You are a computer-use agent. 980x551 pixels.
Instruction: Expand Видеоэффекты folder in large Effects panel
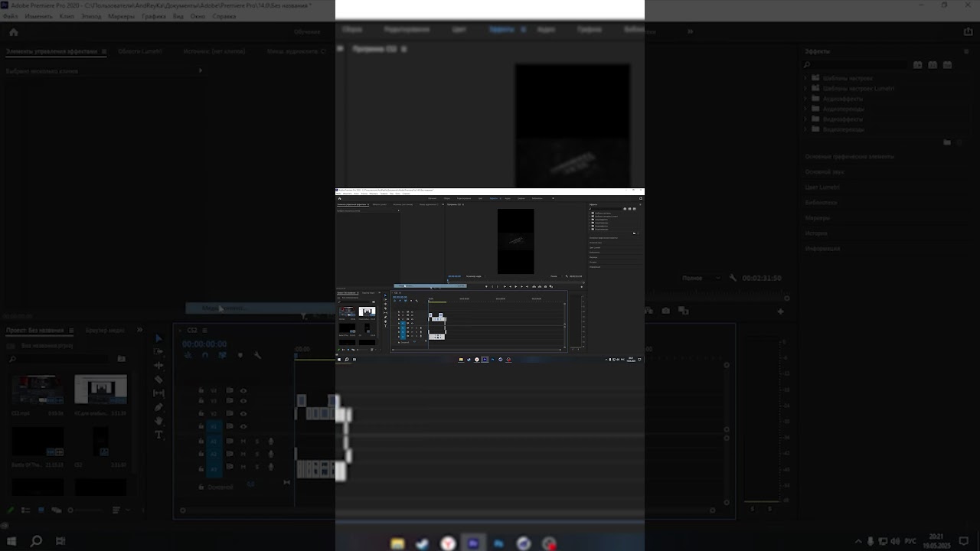806,119
